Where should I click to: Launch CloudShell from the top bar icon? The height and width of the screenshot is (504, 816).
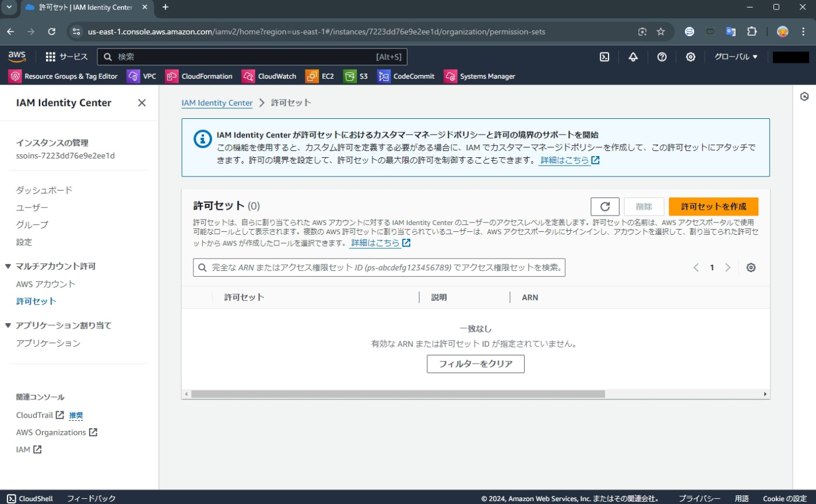point(605,57)
